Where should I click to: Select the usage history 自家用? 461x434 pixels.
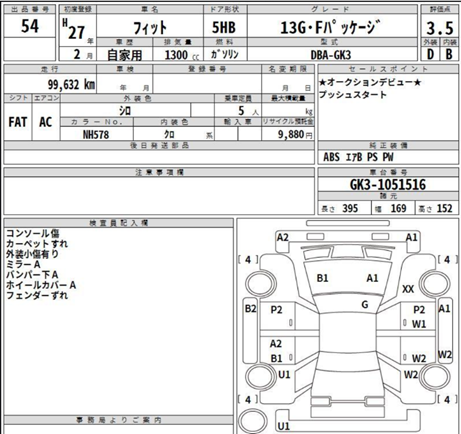[x=124, y=55]
